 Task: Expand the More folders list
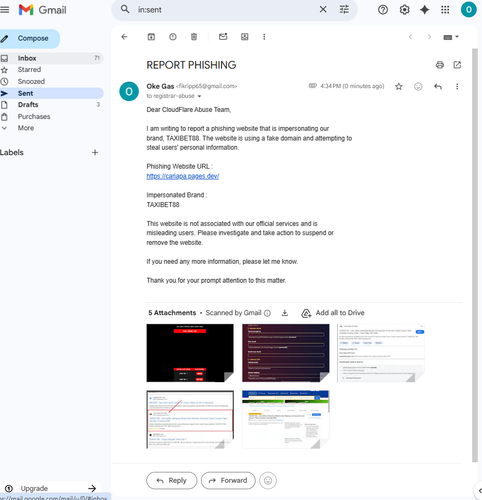pos(51,128)
